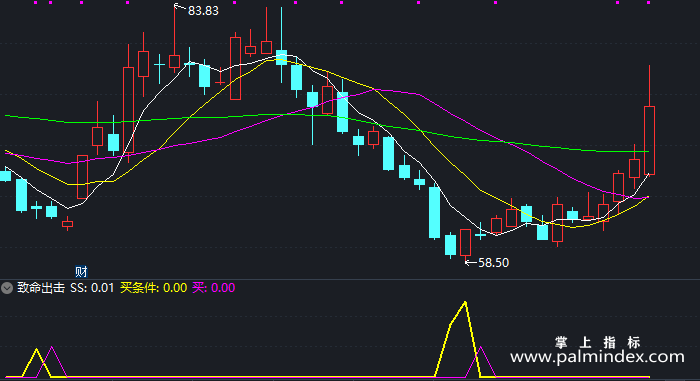Click the big yellow 买条件 peak
Screen dimensions: 700x381
[x=465, y=304]
